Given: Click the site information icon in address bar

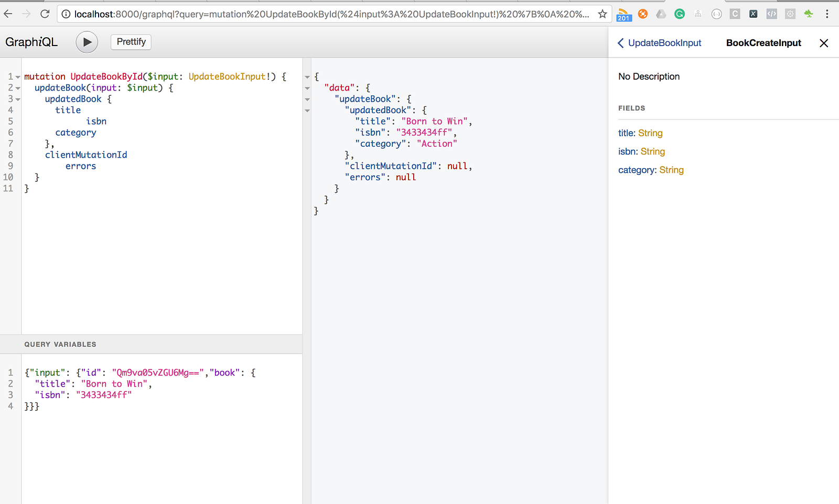Looking at the screenshot, I should point(66,14).
